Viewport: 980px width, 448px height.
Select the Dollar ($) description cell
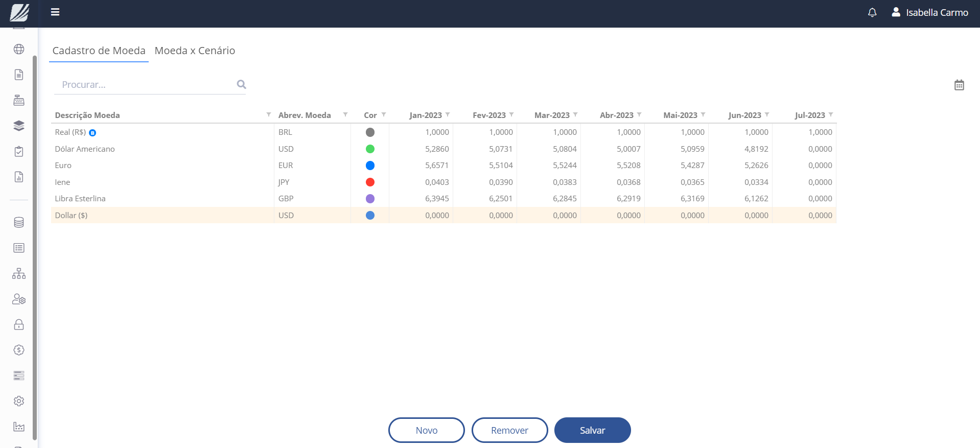pyautogui.click(x=162, y=215)
